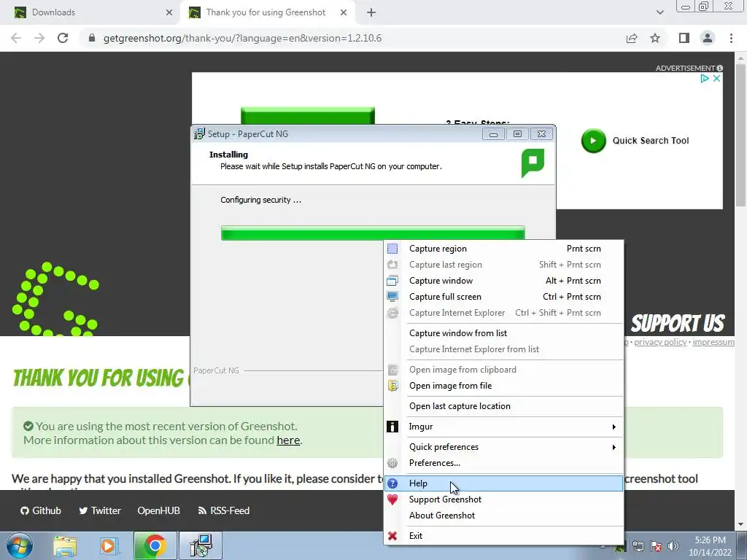The image size is (747, 560).
Task: Open Windows Media Player taskbar icon
Action: [x=109, y=545]
